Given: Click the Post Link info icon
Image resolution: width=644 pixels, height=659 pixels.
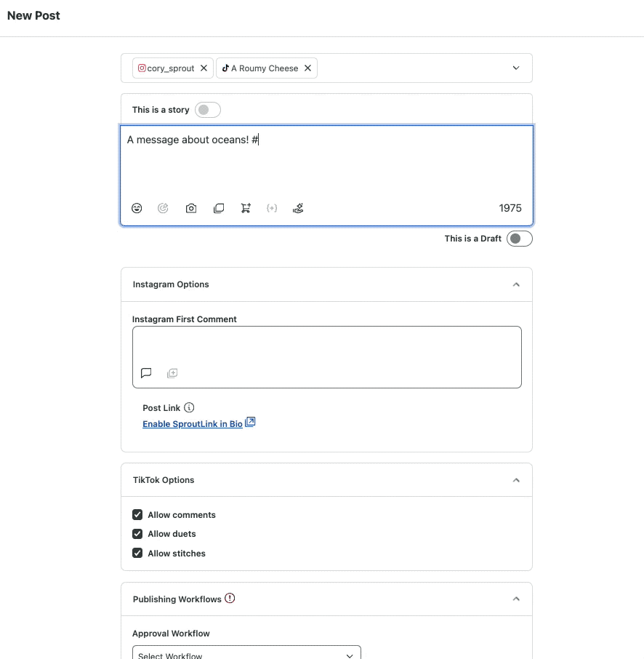Looking at the screenshot, I should (188, 407).
